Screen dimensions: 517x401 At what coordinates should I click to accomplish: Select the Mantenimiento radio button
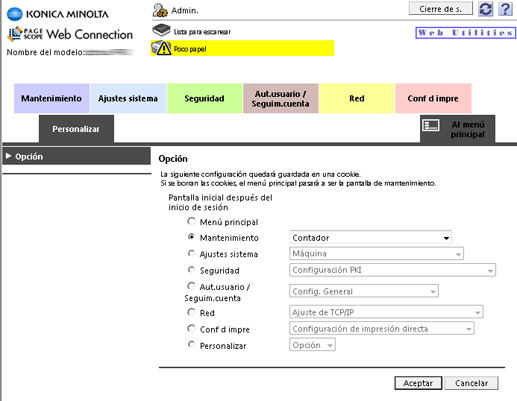point(191,237)
